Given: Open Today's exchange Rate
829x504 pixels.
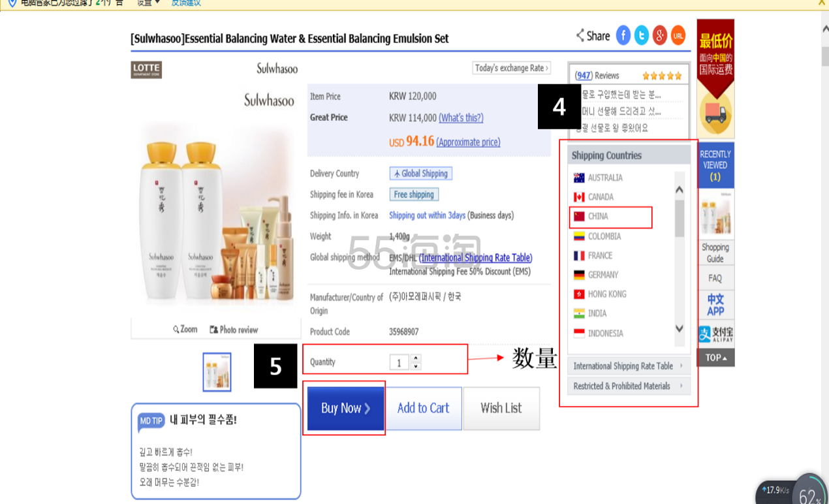Looking at the screenshot, I should point(511,68).
